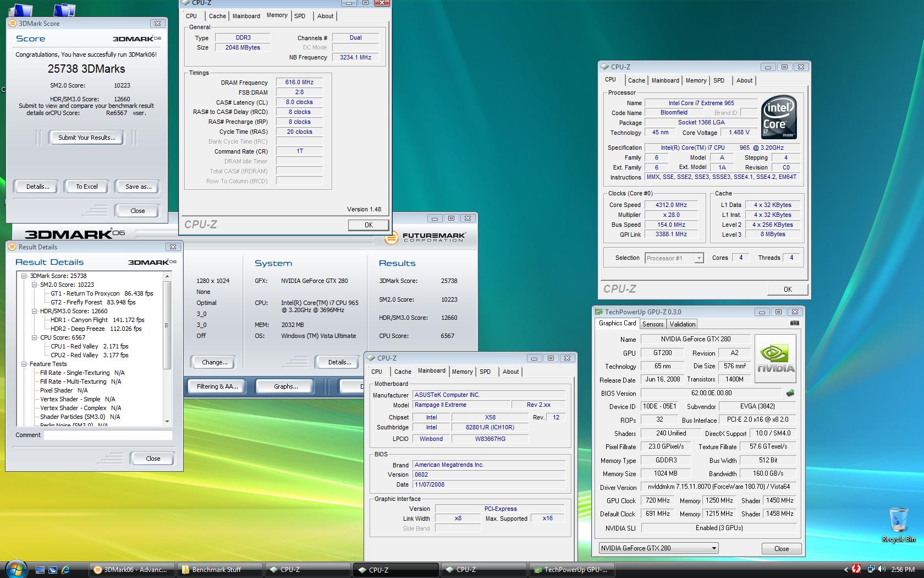Click Close button in 3DMark Score window
The image size is (924, 578).
tap(137, 211)
